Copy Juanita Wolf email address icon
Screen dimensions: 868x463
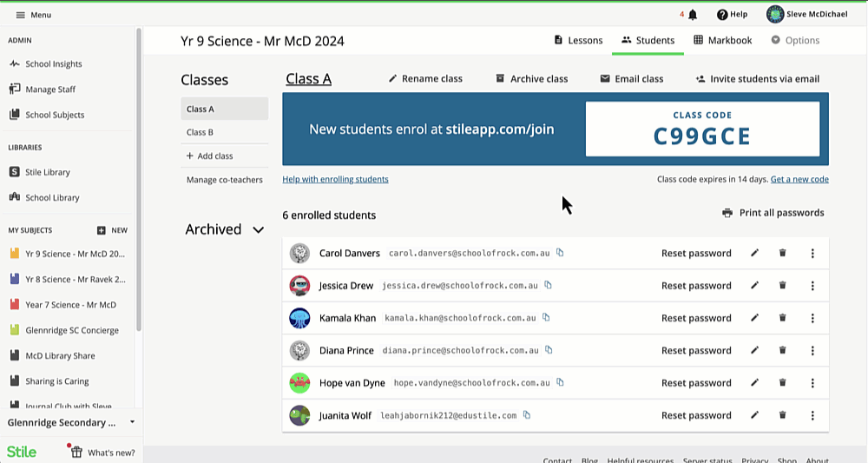pos(527,415)
